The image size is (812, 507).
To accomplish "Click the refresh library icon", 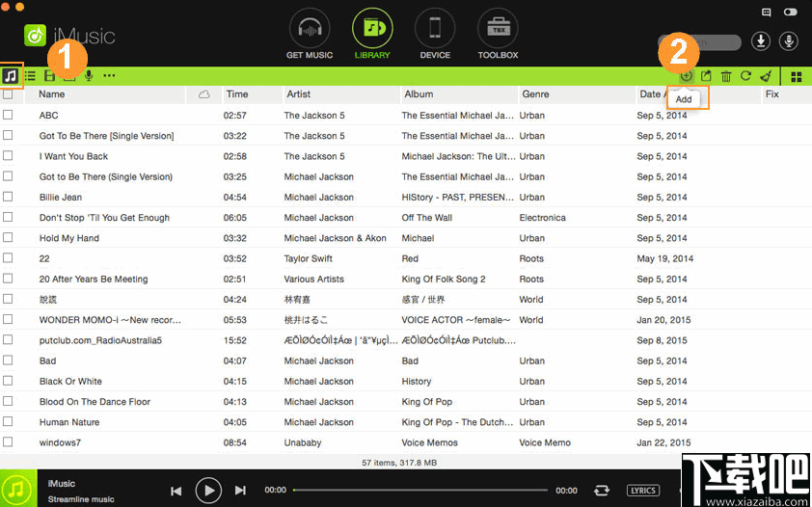I will click(745, 76).
